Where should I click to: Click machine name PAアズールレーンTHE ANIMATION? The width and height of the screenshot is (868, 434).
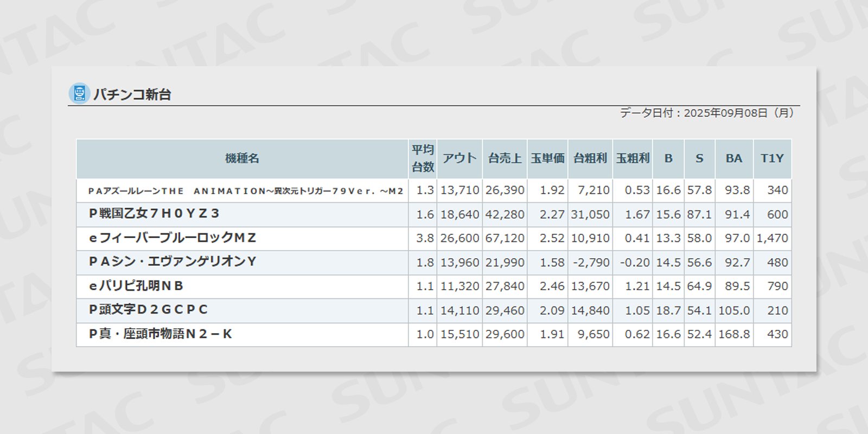[x=246, y=191]
